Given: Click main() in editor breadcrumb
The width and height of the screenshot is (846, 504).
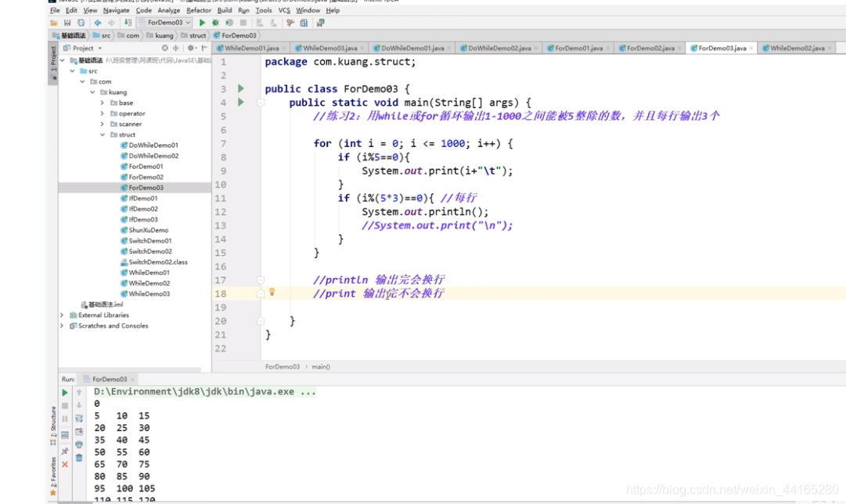Looking at the screenshot, I should pos(321,367).
